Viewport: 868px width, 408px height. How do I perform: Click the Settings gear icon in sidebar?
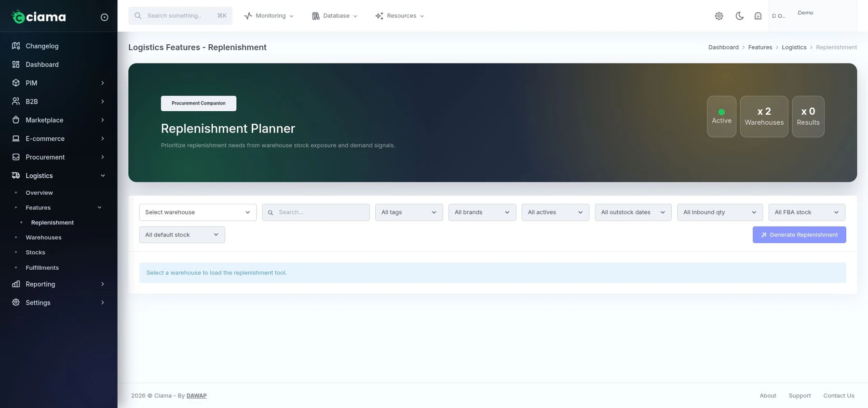tap(16, 303)
